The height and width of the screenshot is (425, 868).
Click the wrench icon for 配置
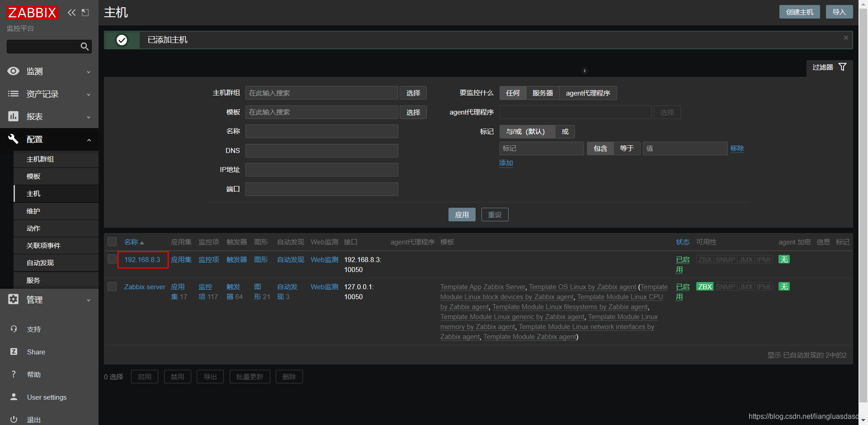(x=14, y=139)
